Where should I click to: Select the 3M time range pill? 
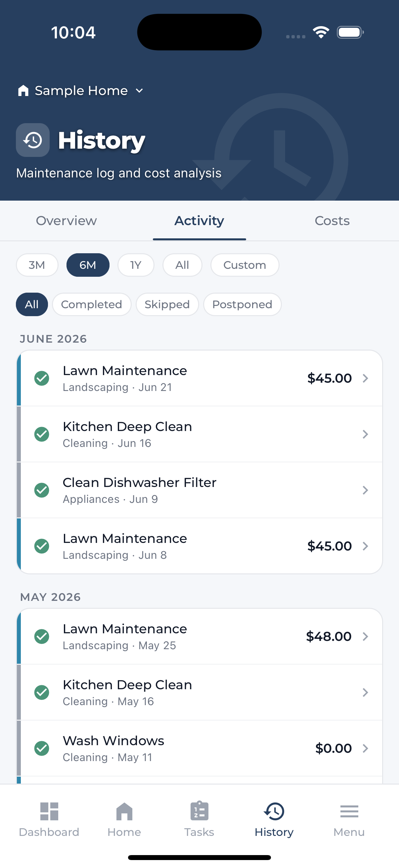37,265
